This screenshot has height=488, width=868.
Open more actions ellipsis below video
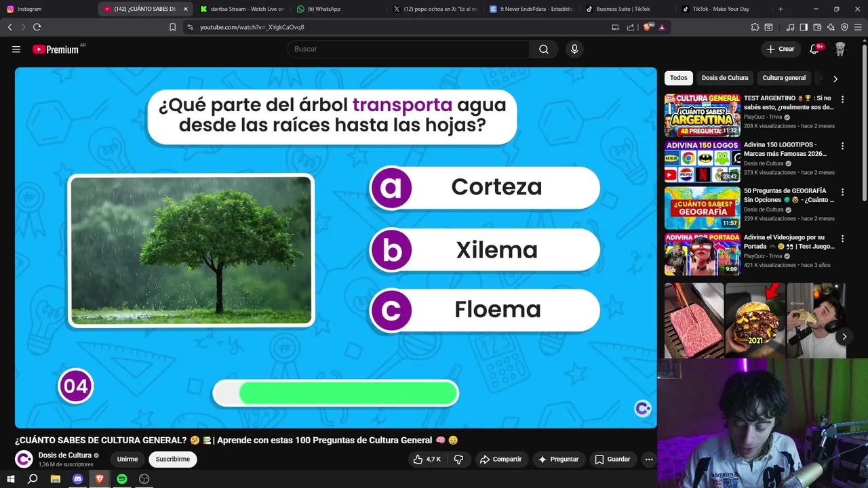649,460
